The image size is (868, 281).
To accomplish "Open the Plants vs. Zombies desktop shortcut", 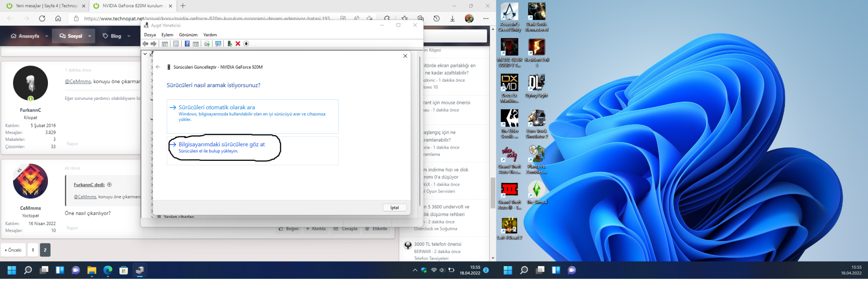I will pyautogui.click(x=537, y=160).
